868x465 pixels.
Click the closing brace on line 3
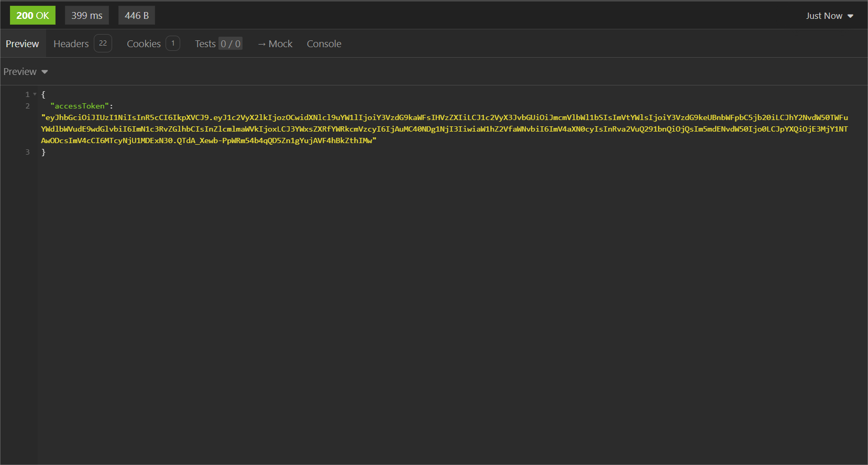pyautogui.click(x=43, y=152)
